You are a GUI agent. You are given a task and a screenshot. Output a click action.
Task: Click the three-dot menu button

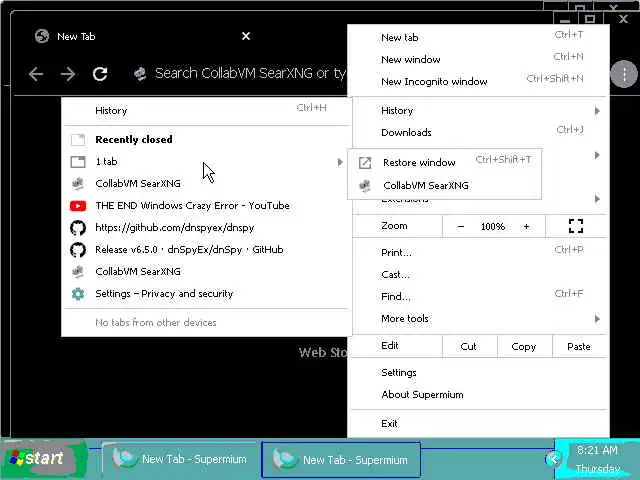624,74
